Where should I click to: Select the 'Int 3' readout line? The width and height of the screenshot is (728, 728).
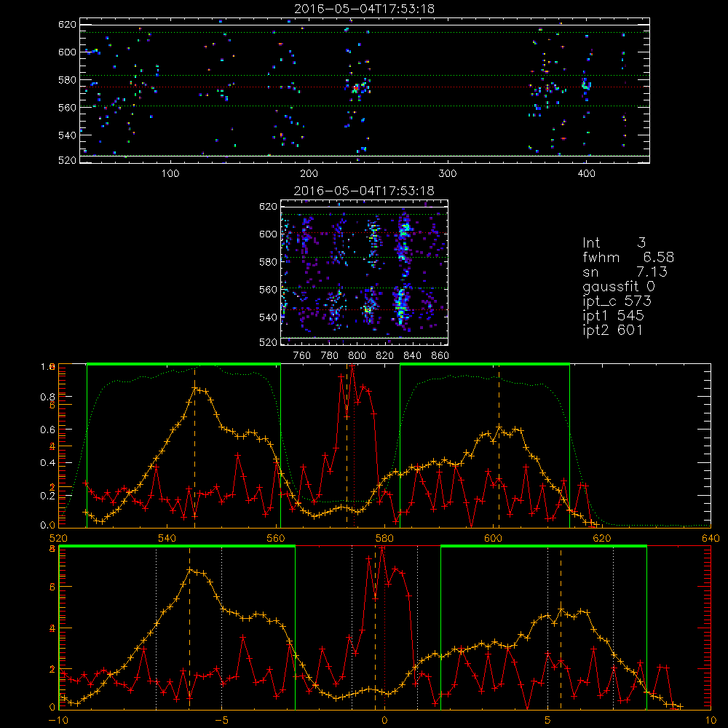(x=614, y=243)
